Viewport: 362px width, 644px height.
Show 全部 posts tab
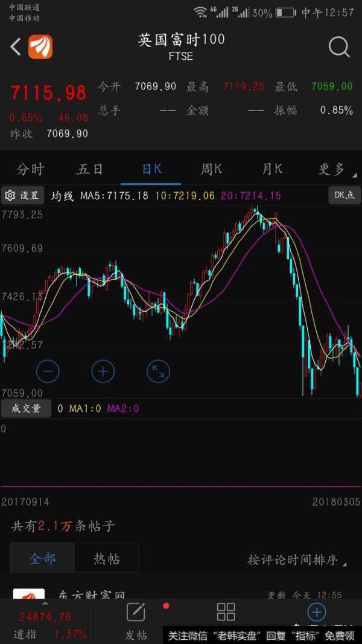[43, 559]
